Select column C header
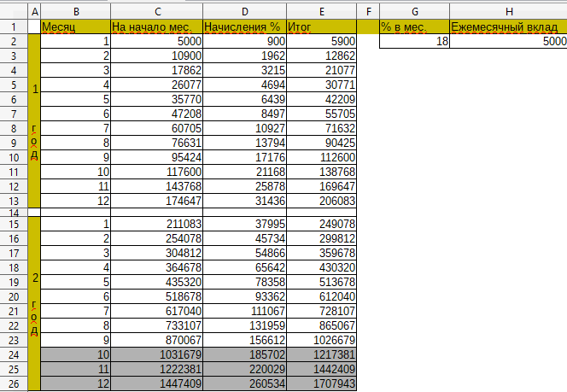The height and width of the screenshot is (392, 567). [157, 12]
